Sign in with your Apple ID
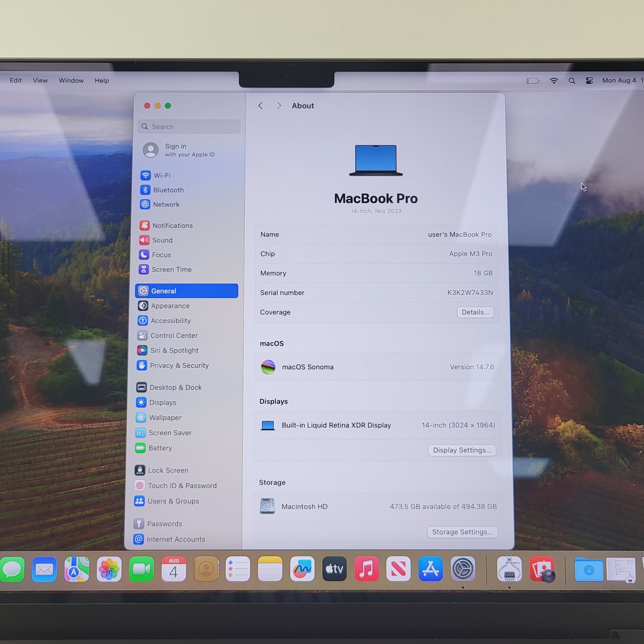The height and width of the screenshot is (644, 644). (x=179, y=150)
